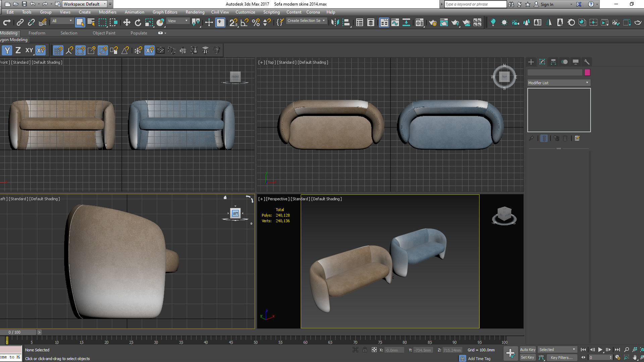Click the Select and Link chain icon
Image resolution: width=644 pixels, height=362 pixels.
(x=20, y=22)
